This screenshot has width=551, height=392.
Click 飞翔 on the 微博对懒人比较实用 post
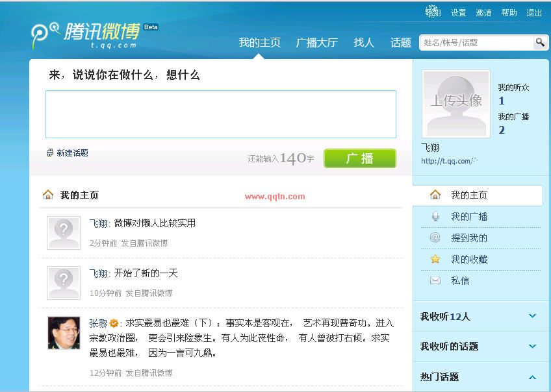coord(98,223)
